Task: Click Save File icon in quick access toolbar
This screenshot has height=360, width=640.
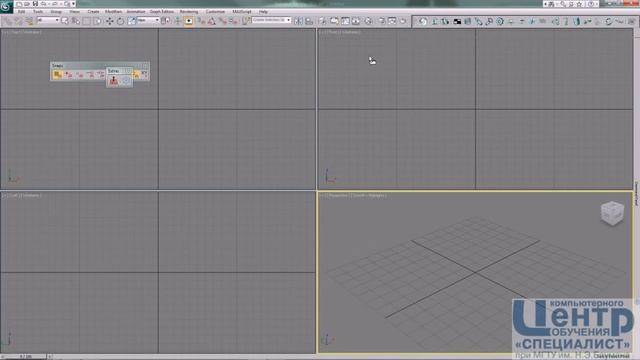Action: [36, 4]
